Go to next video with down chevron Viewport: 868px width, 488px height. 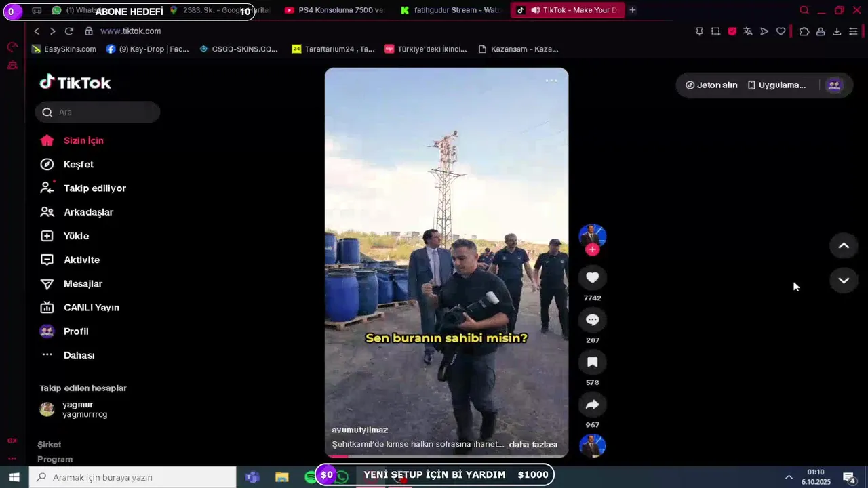[844, 280]
